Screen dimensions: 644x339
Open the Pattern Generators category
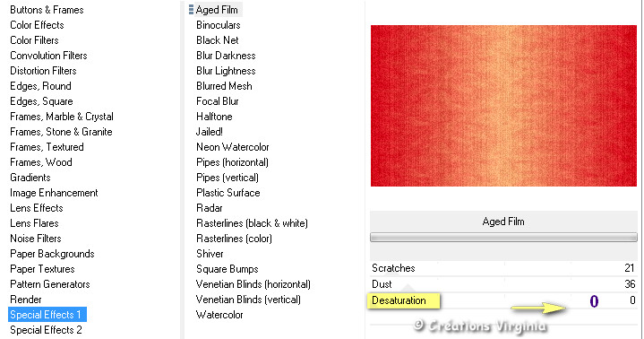(x=49, y=284)
